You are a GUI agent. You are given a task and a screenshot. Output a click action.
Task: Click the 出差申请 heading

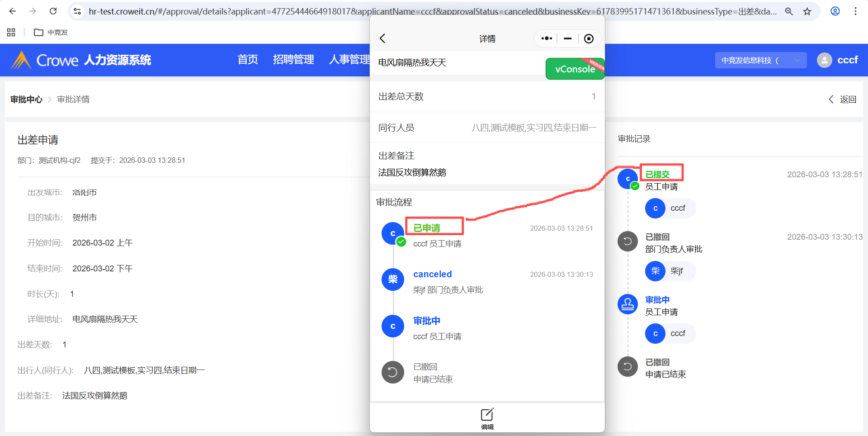pyautogui.click(x=38, y=140)
